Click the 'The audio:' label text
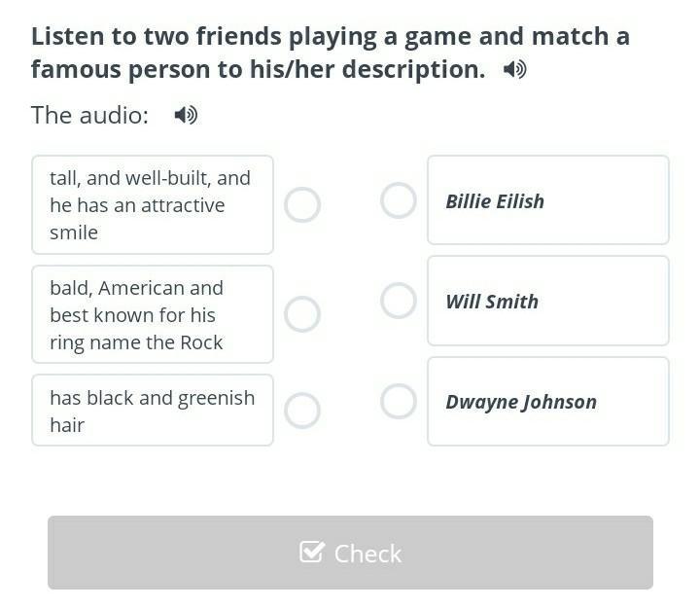700x610 pixels. (90, 115)
